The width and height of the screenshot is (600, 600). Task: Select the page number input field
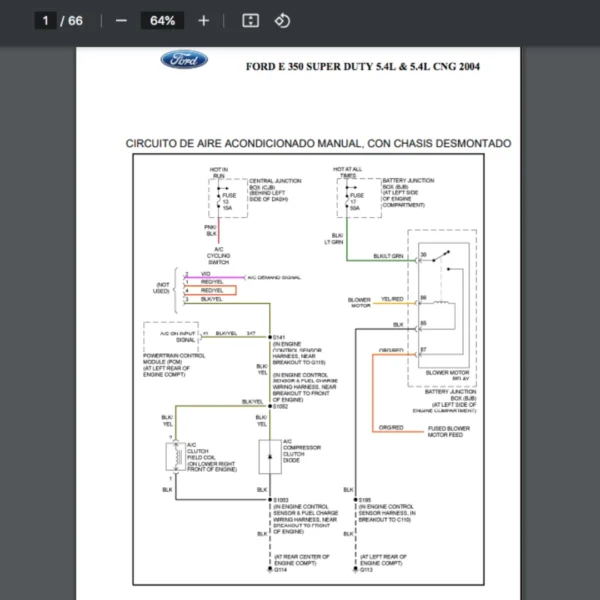click(x=45, y=20)
